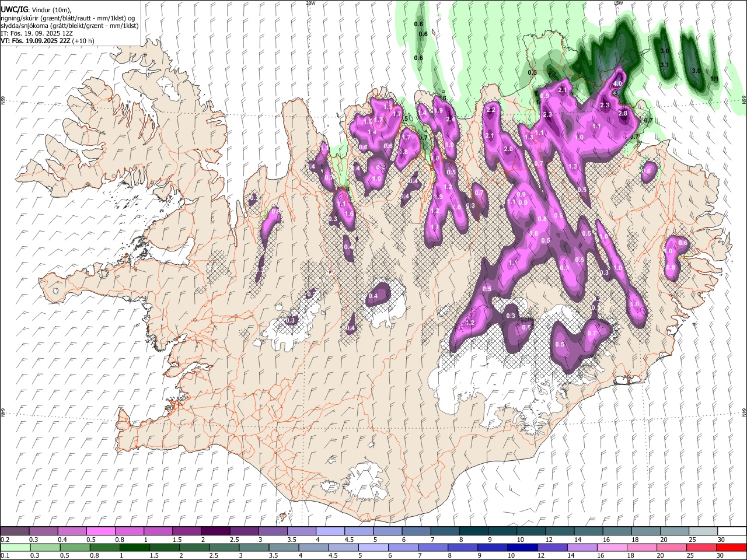Pick the violet 12–14 swatch on lower scale
The width and height of the screenshot is (747, 560).
click(551, 548)
